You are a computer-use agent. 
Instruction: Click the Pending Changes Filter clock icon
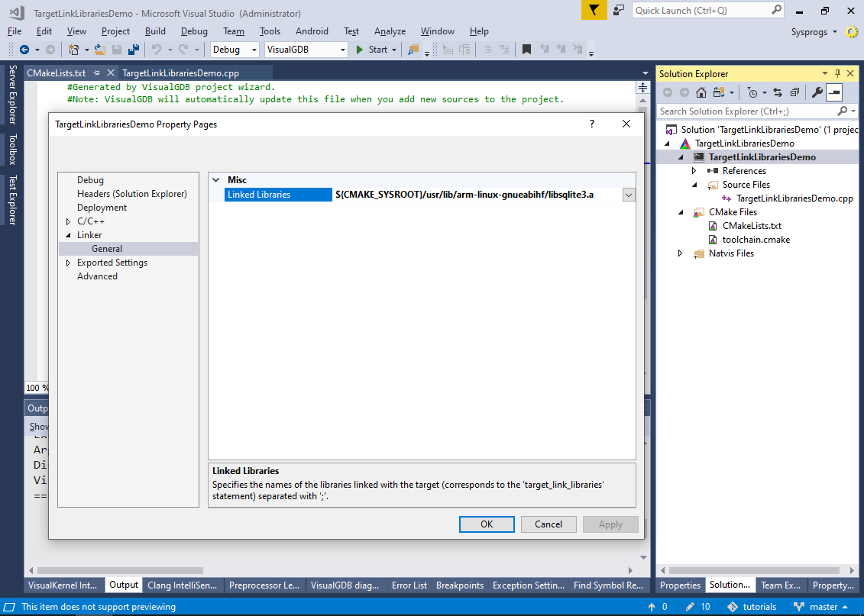(752, 92)
